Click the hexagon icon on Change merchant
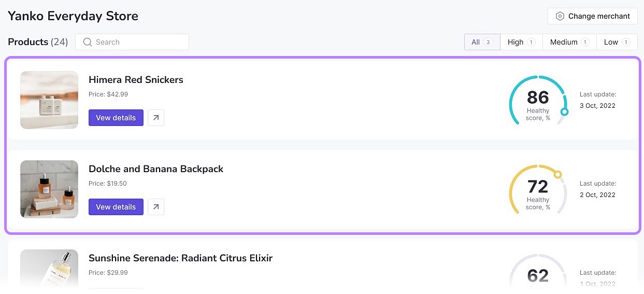Image resolution: width=644 pixels, height=294 pixels. pyautogui.click(x=560, y=16)
